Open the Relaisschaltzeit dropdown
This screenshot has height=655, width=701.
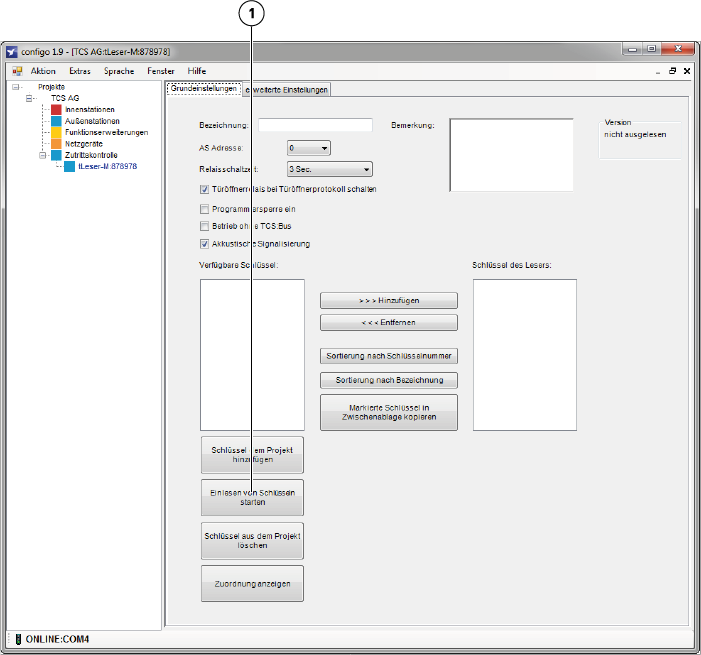[x=366, y=170]
